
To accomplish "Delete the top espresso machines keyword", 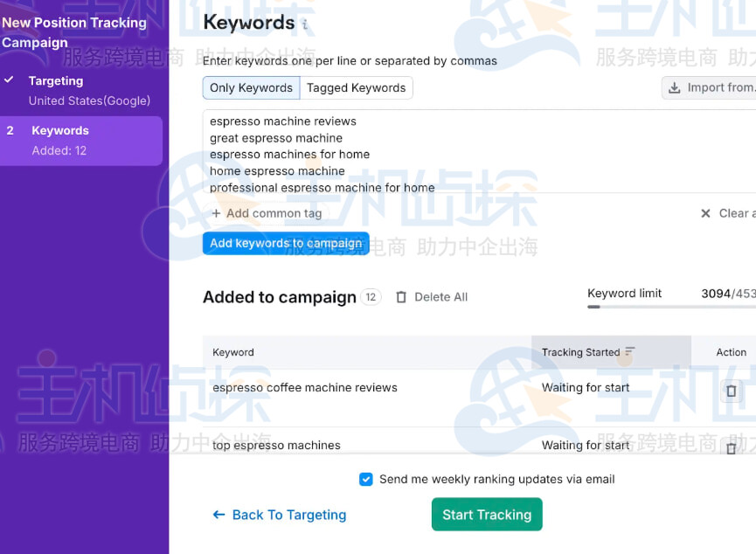I will click(x=732, y=448).
